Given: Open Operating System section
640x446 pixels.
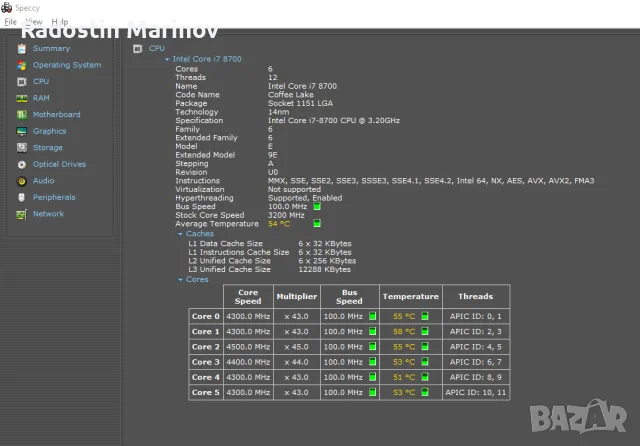Looking at the screenshot, I should [67, 65].
